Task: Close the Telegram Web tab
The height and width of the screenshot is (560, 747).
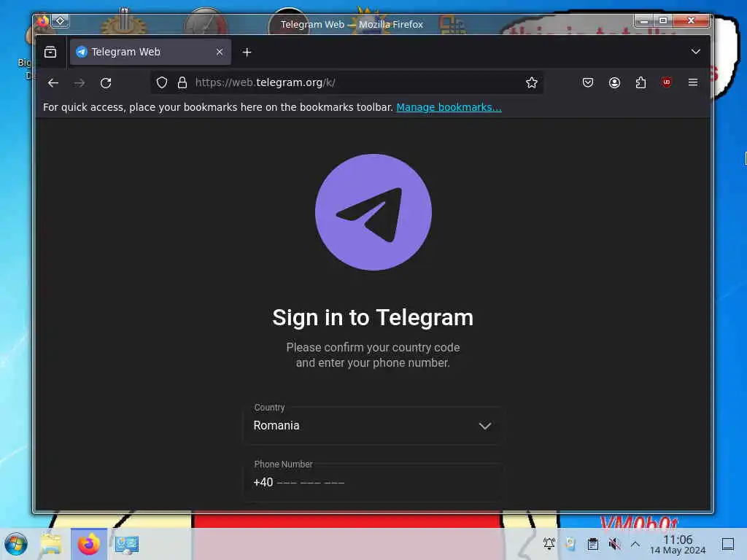Action: pos(220,52)
